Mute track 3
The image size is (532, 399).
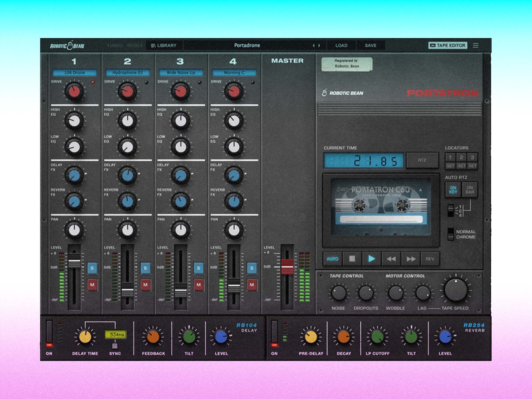pyautogui.click(x=198, y=285)
